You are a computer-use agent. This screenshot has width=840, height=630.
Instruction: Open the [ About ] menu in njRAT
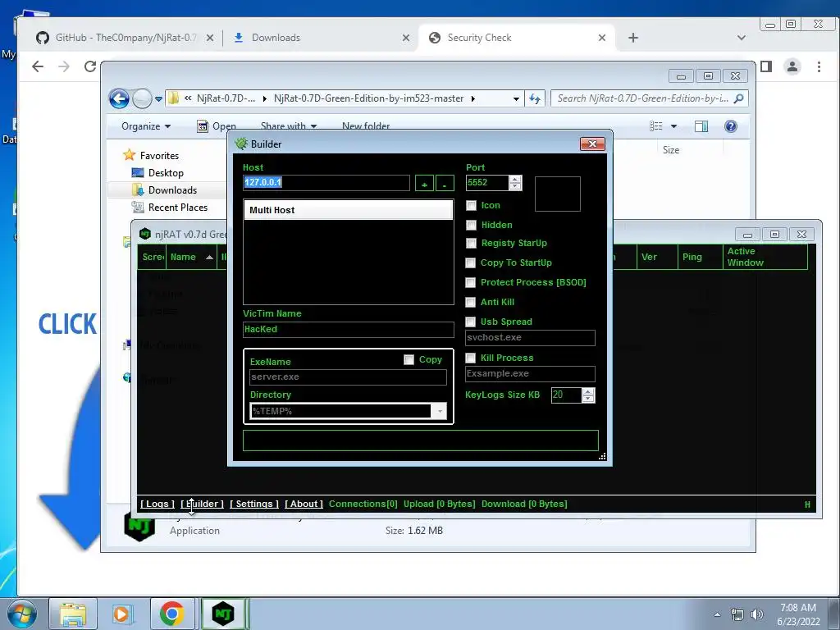tap(304, 504)
